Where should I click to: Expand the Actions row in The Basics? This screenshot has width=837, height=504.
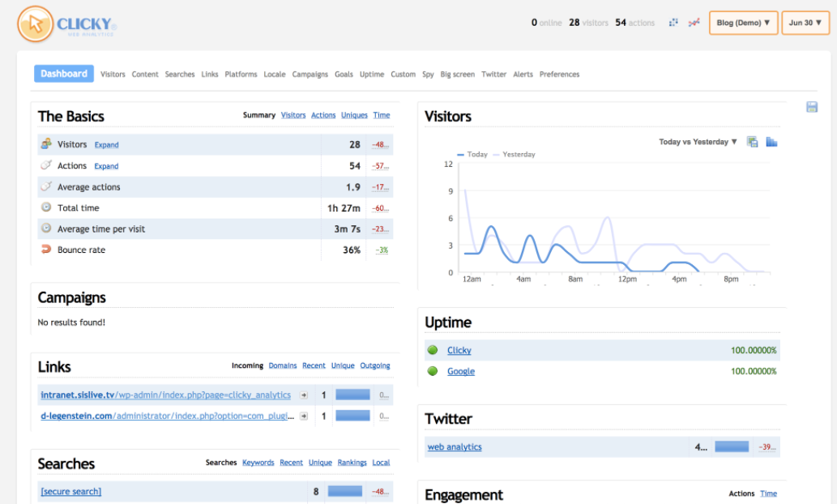(106, 166)
